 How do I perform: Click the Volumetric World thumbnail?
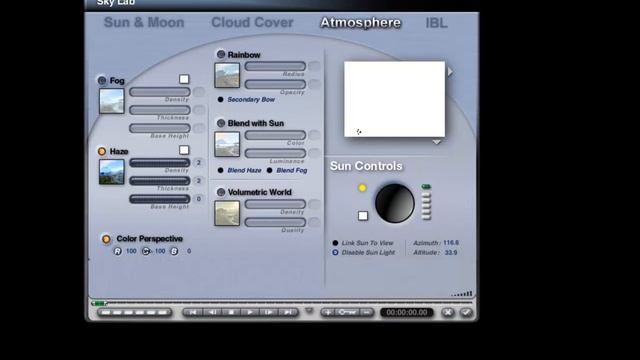coord(227,213)
